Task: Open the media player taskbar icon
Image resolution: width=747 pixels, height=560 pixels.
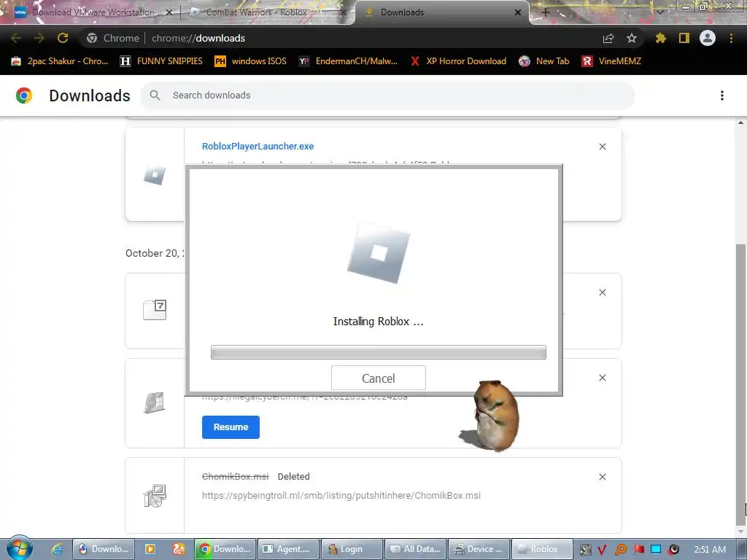Action: [150, 549]
